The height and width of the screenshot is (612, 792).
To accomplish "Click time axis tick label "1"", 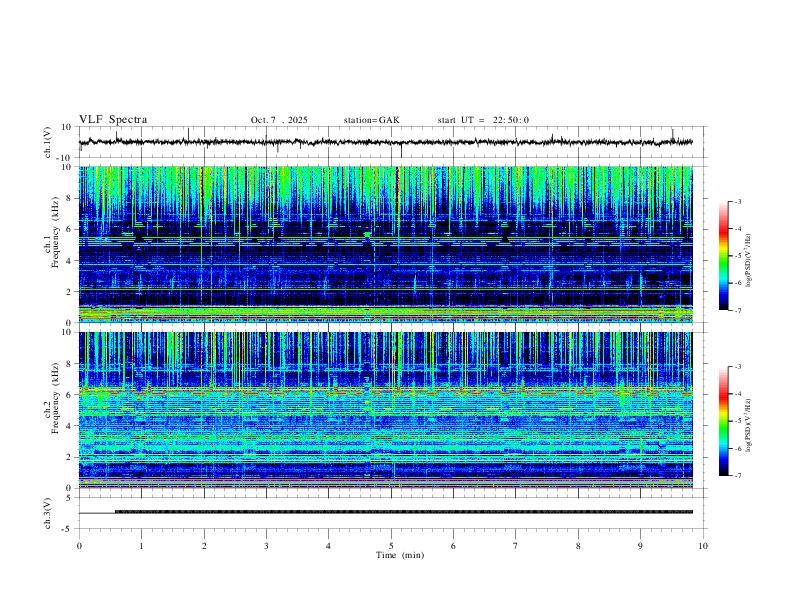I will pos(141,546).
